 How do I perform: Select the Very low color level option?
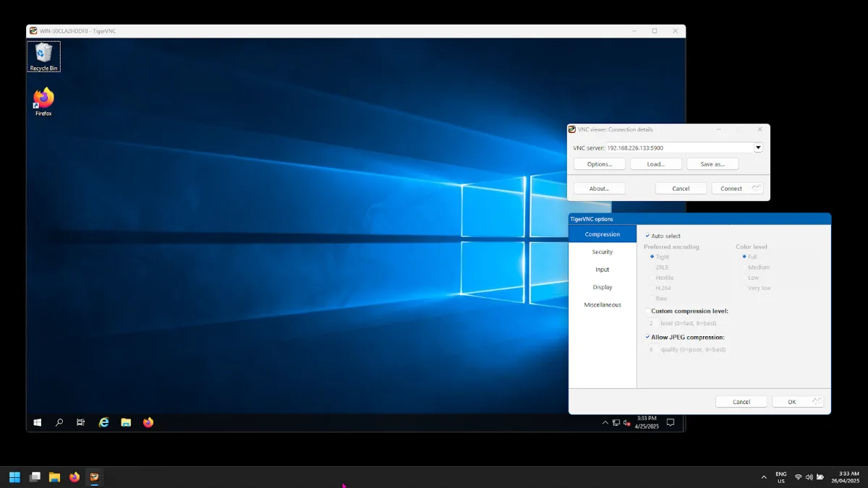coord(744,288)
